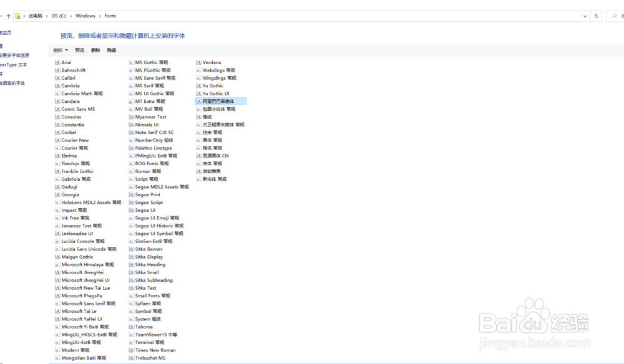Viewport: 624px width, 364px height.
Task: Select Wingdings 常规 font entry
Action: pos(219,78)
